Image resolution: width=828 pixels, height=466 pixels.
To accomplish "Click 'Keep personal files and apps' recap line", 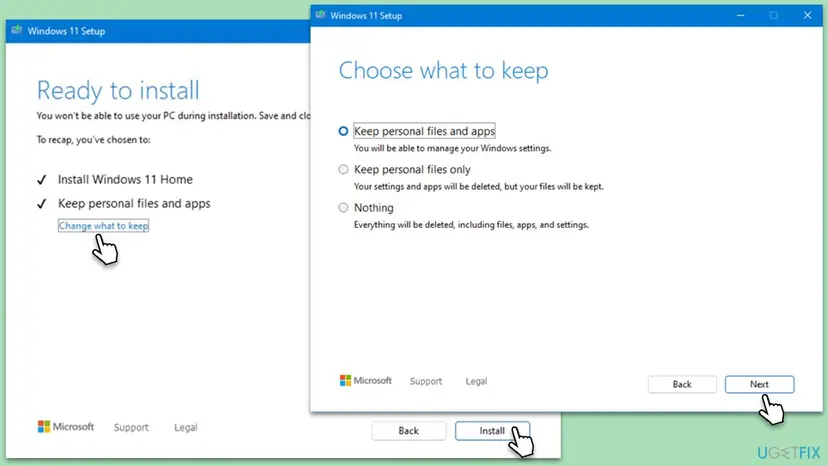I will (134, 203).
